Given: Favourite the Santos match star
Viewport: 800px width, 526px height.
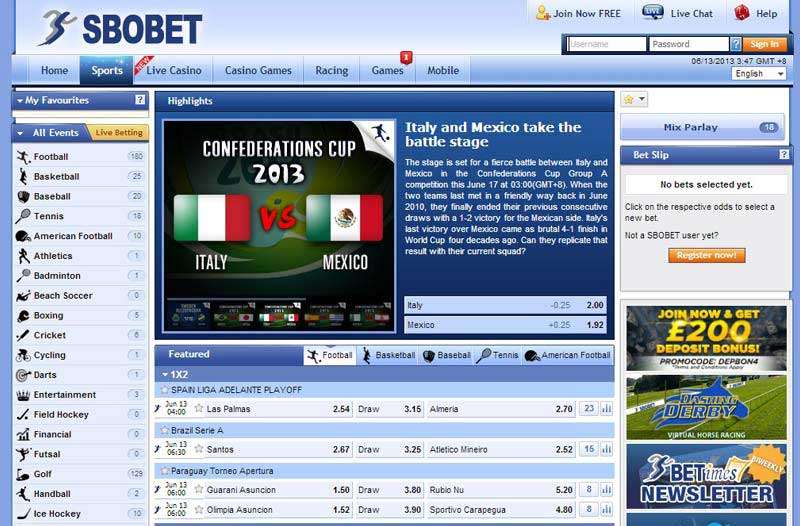Looking at the screenshot, I should (x=199, y=449).
